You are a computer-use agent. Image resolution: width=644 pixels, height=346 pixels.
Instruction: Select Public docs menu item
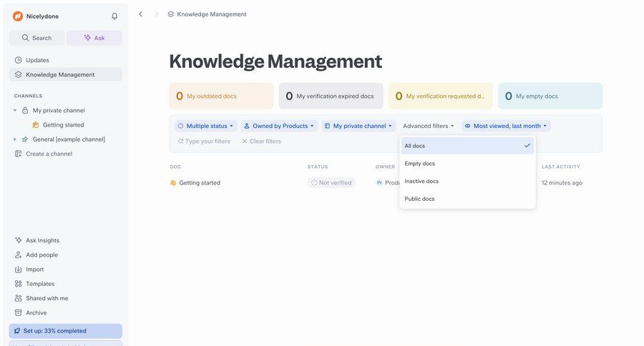tap(419, 199)
